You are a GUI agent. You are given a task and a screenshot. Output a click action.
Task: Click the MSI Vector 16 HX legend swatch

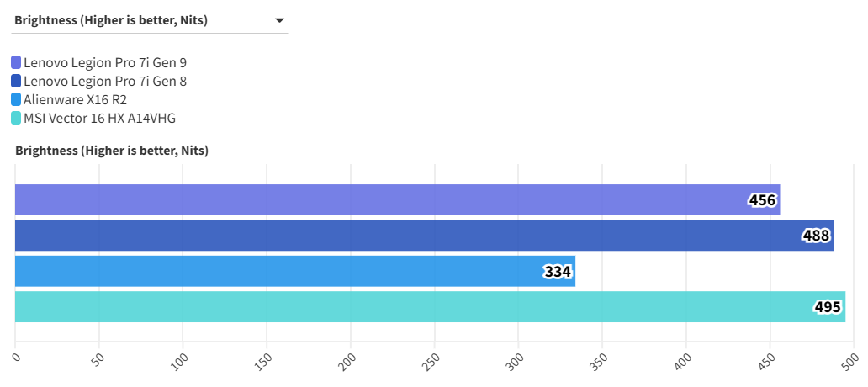[16, 118]
